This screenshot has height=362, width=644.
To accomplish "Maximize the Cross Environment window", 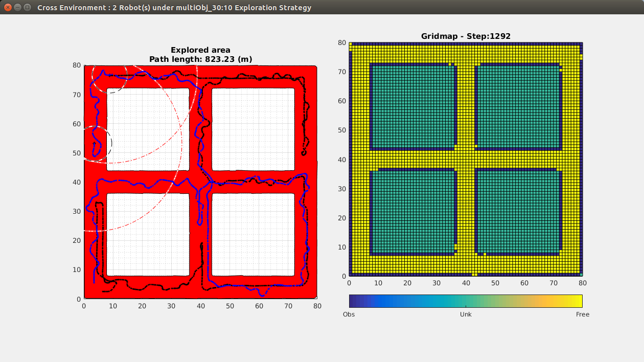I will click(x=27, y=8).
